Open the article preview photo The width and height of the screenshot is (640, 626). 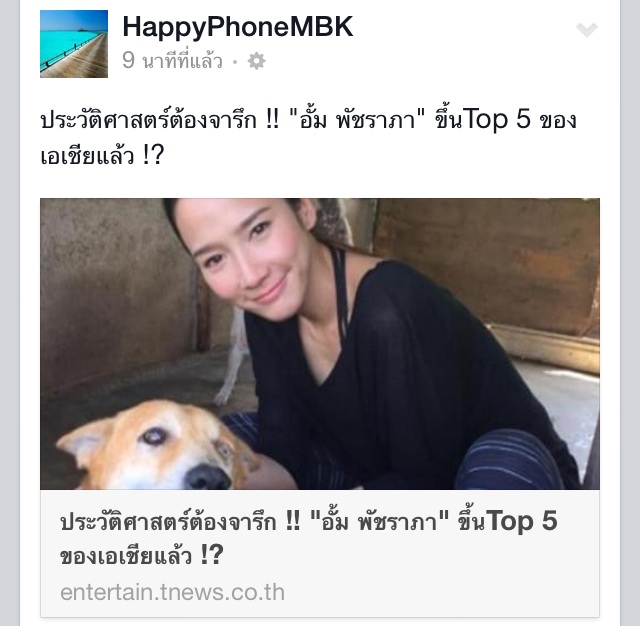320,344
